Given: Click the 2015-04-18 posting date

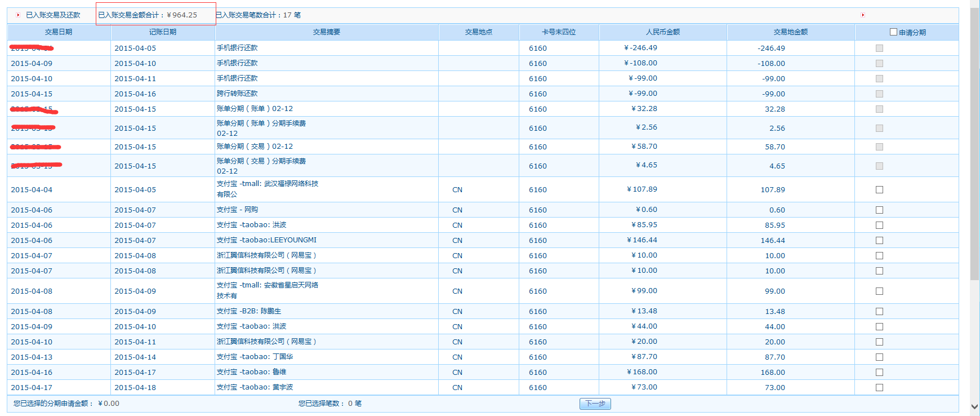Looking at the screenshot, I should [135, 388].
